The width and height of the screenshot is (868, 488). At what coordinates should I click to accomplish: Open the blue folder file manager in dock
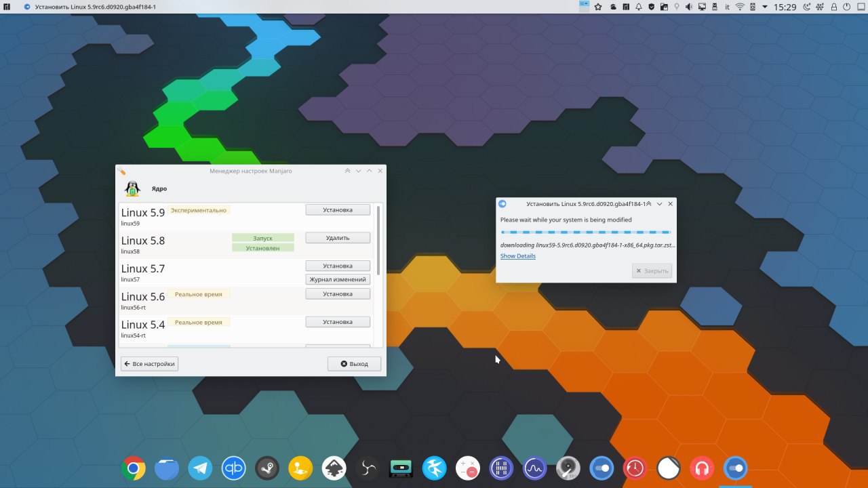point(167,468)
